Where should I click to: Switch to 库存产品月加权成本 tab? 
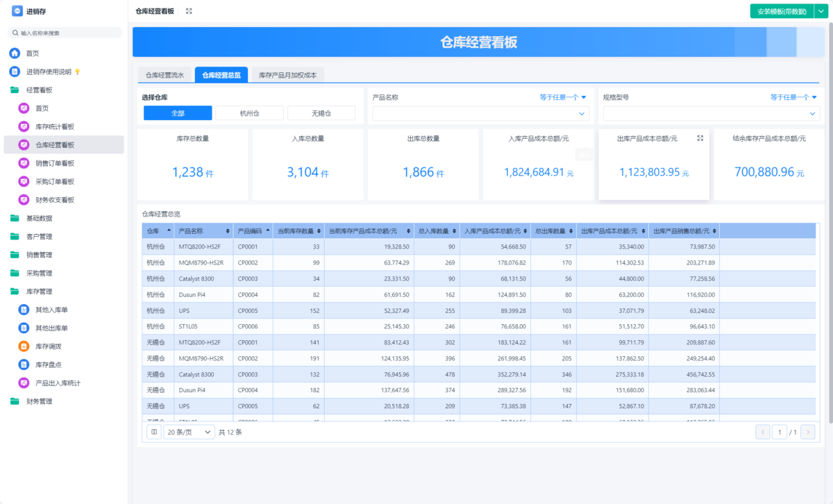[x=287, y=75]
